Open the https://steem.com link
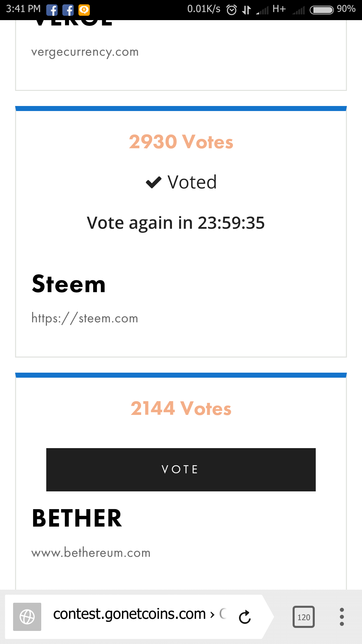 85,318
